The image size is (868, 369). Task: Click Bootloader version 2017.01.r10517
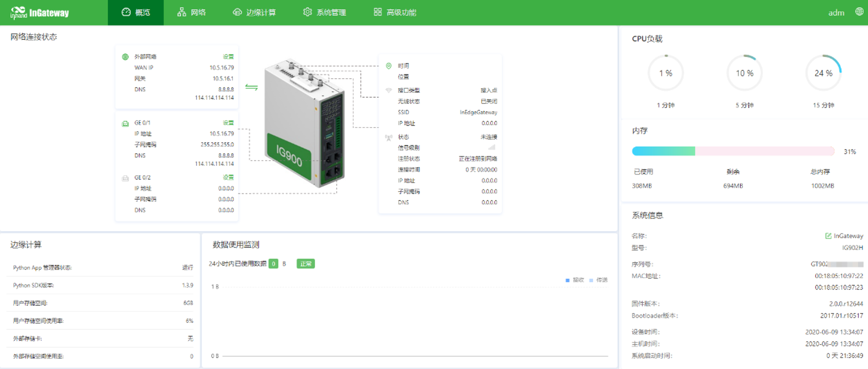click(x=842, y=315)
